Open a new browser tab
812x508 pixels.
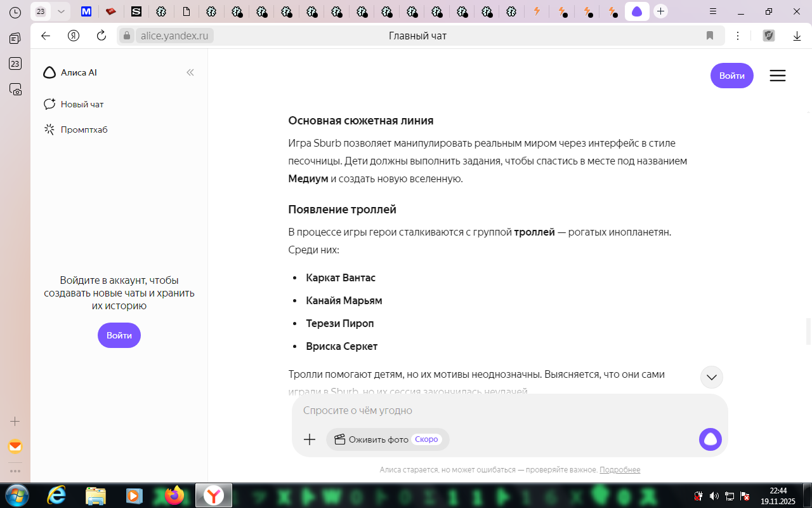coord(661,11)
